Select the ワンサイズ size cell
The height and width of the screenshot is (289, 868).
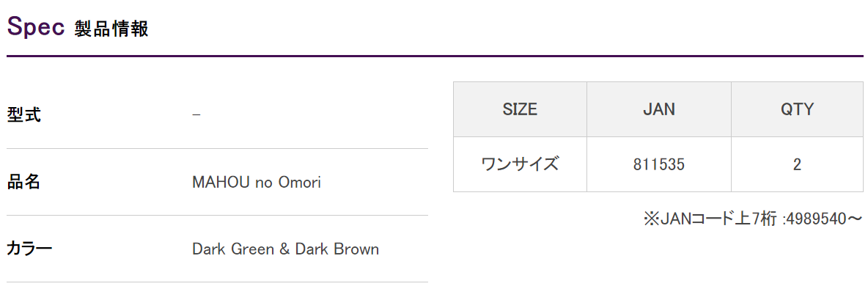point(520,164)
